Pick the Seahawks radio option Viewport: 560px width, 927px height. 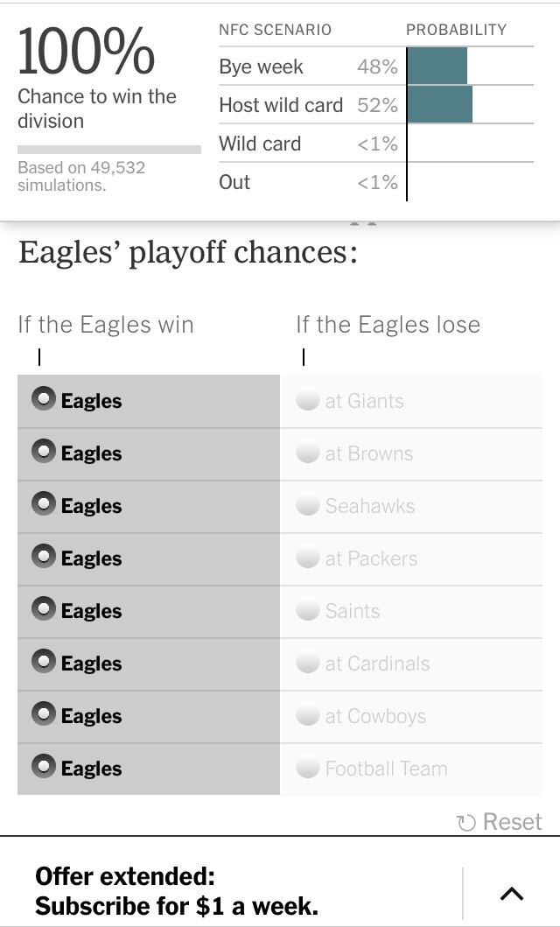307,506
